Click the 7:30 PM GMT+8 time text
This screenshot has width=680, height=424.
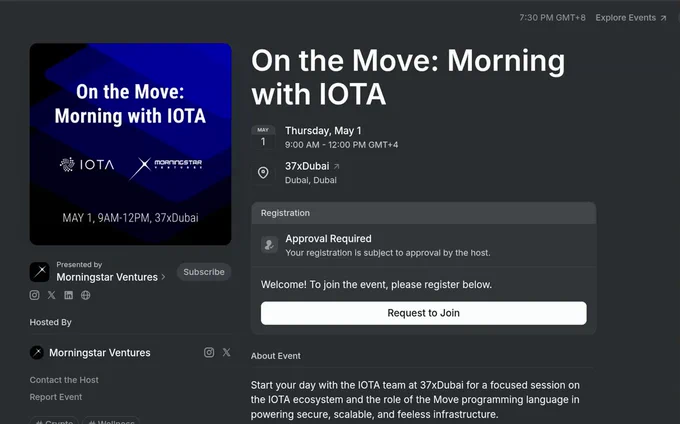(552, 18)
